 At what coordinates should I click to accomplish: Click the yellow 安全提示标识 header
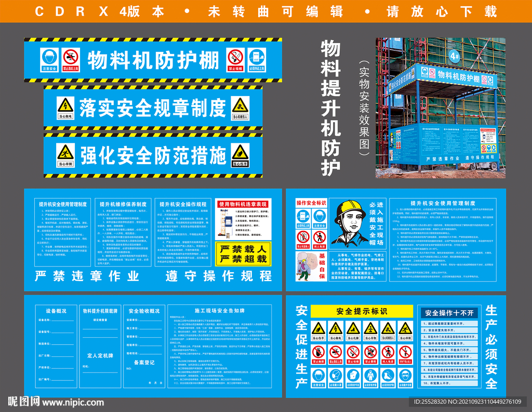[362, 311]
